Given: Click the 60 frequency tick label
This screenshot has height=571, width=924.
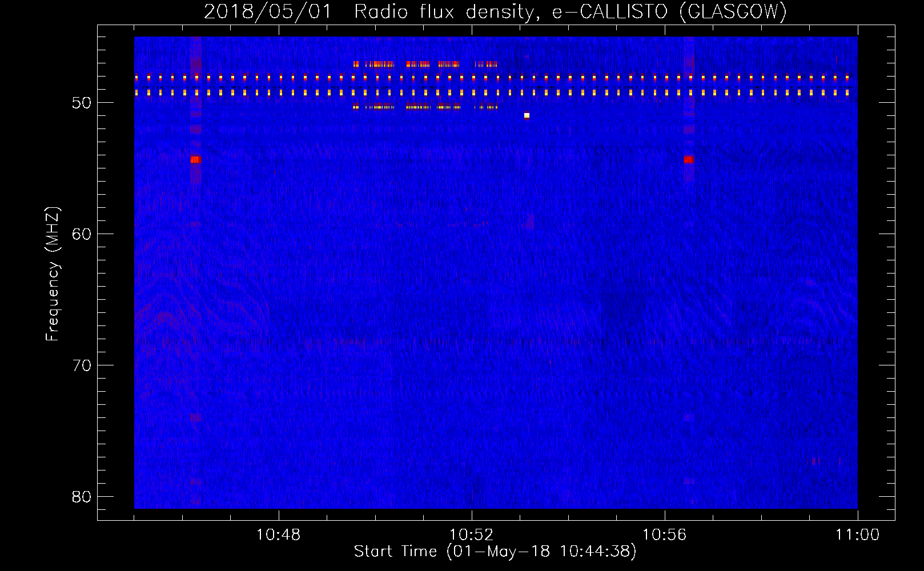Looking at the screenshot, I should (82, 234).
